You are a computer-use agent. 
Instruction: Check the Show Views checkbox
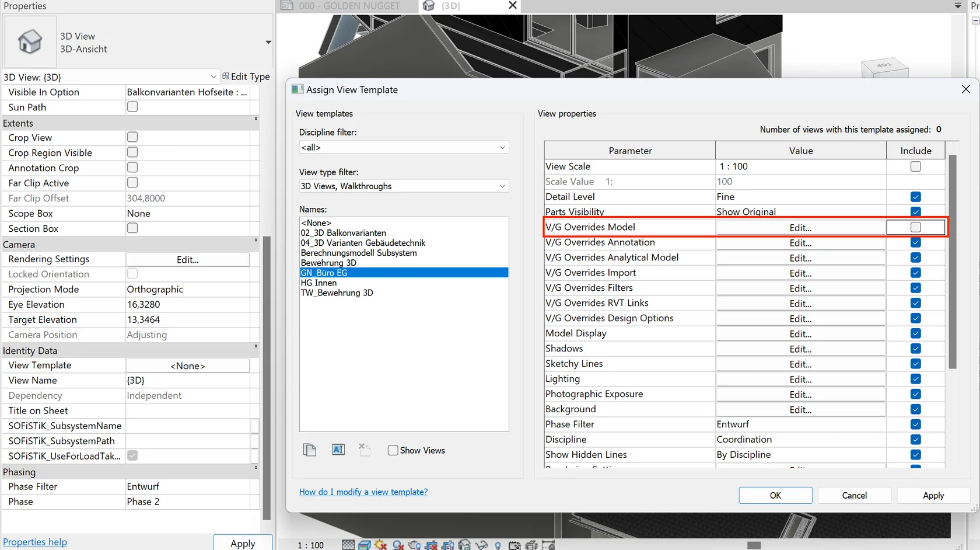393,450
